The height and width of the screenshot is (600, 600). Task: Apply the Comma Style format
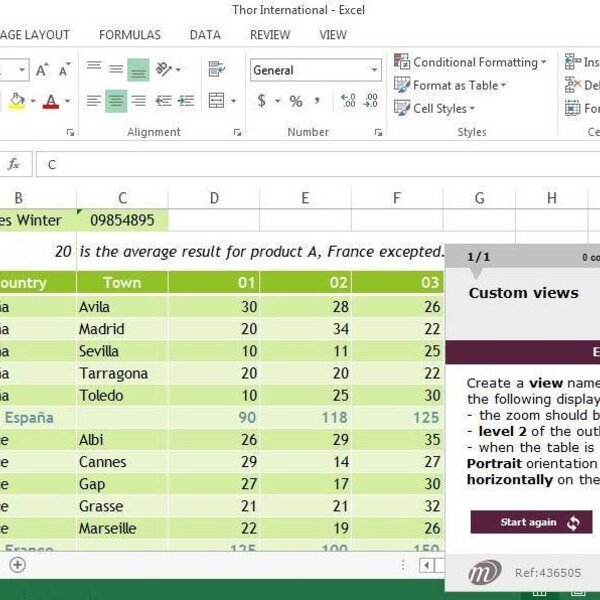point(317,101)
